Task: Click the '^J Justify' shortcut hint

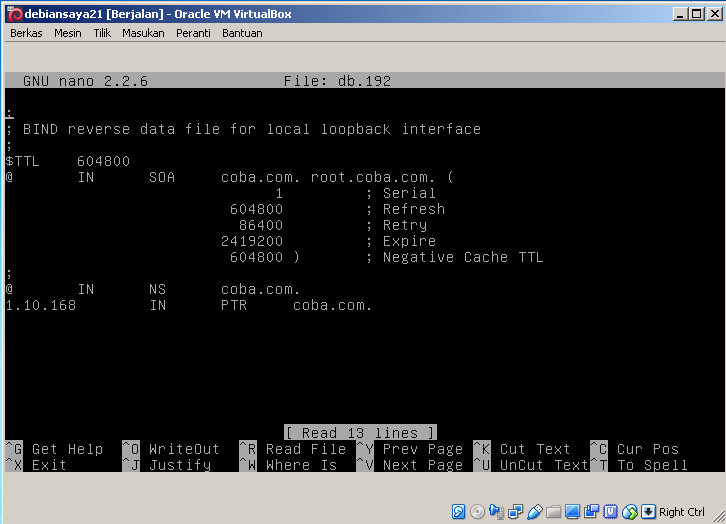Action: pyautogui.click(x=167, y=465)
